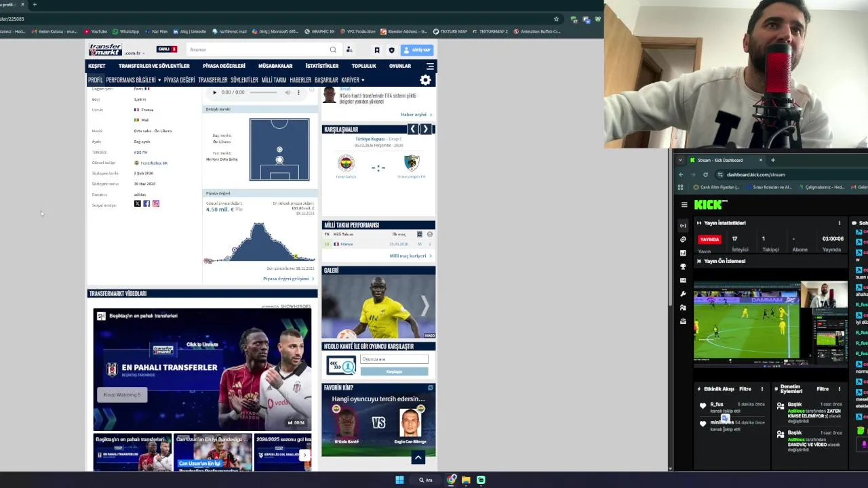
Task: Mute the audio player volume icon
Action: tap(288, 92)
